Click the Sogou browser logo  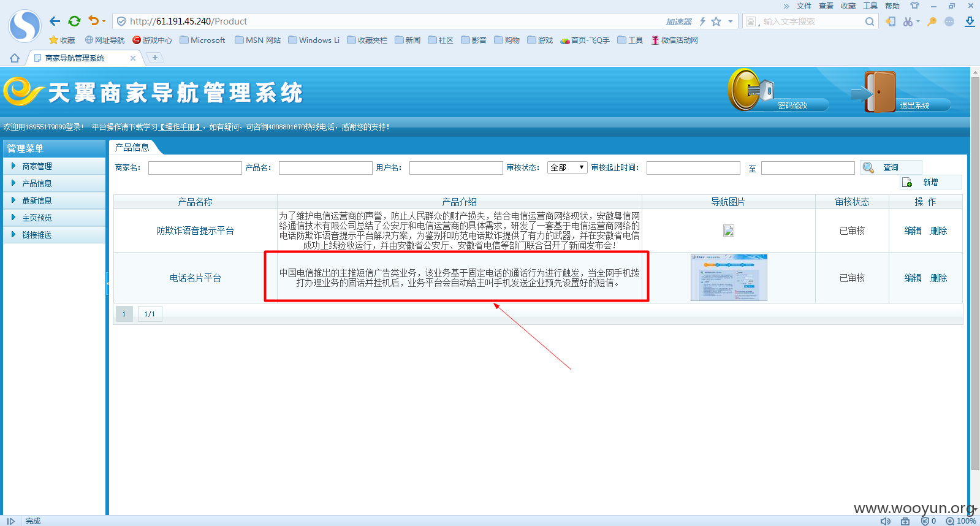pyautogui.click(x=25, y=26)
